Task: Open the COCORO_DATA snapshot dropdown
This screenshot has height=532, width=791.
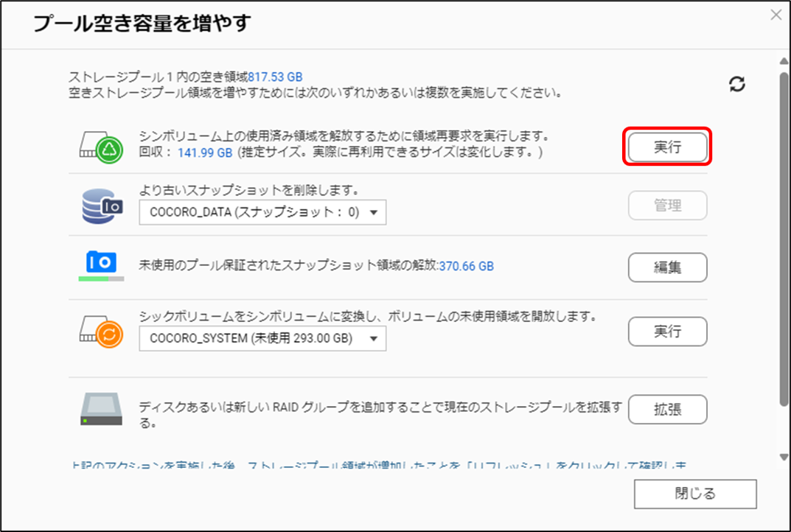Action: [262, 213]
